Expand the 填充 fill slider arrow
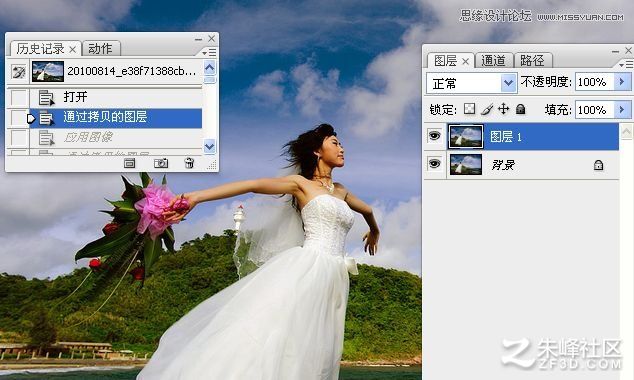Screen dimensions: 634x380 pos(622,109)
